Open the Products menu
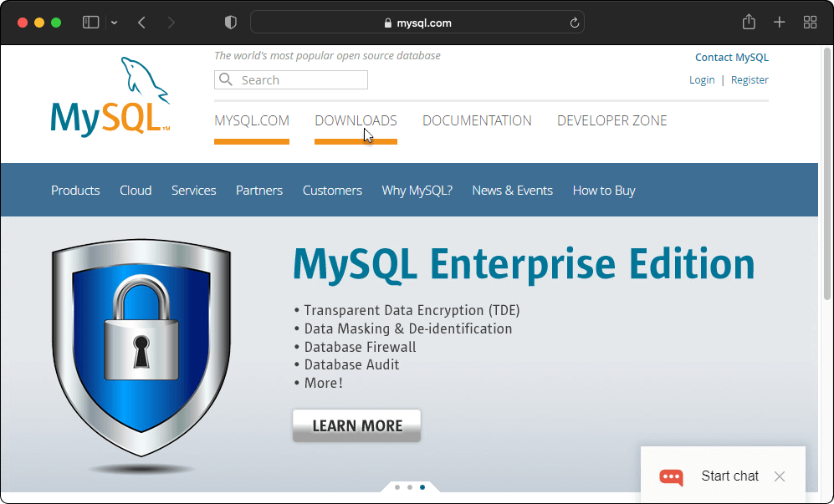The image size is (834, 504). point(75,190)
